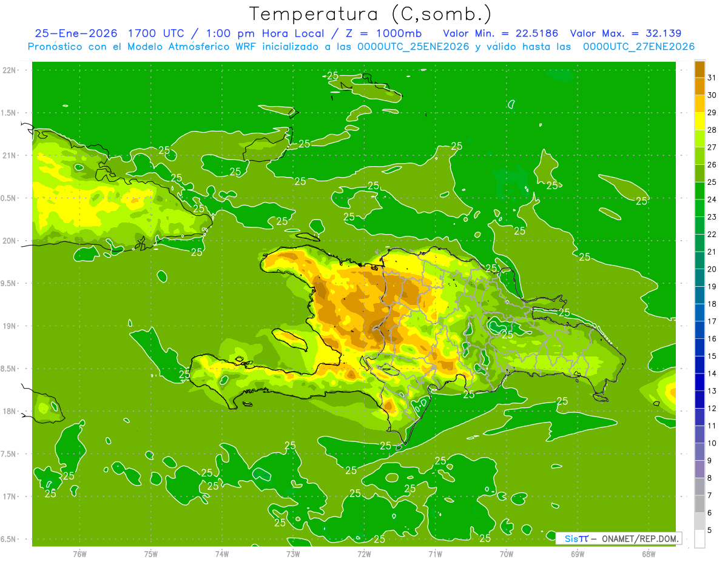Screen dimensions: 728x562
Task: Click the legend value '19'
Action: click(712, 287)
